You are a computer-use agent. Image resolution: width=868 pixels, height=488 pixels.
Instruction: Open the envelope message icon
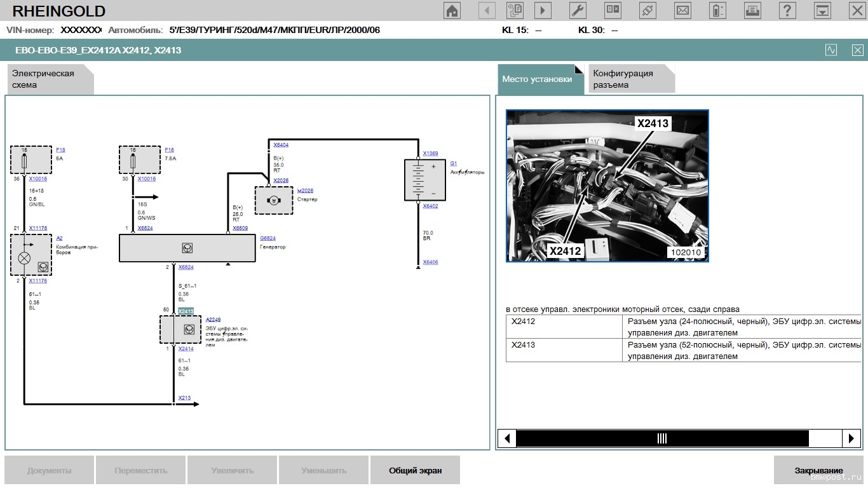(682, 10)
